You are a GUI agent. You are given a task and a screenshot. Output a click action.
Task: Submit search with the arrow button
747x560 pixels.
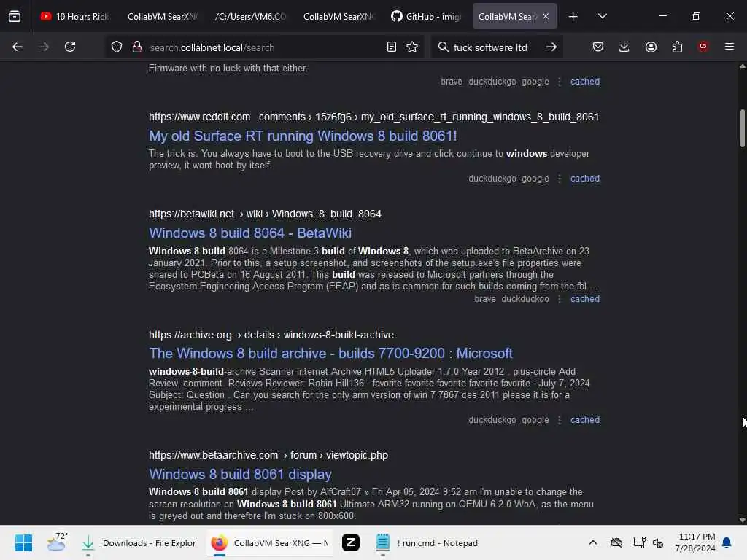tap(551, 47)
